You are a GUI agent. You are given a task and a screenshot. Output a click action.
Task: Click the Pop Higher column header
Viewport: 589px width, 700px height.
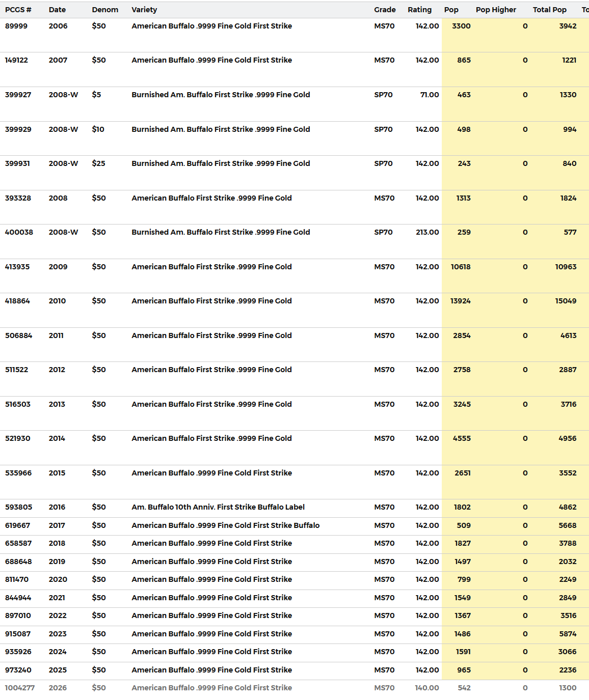[496, 10]
